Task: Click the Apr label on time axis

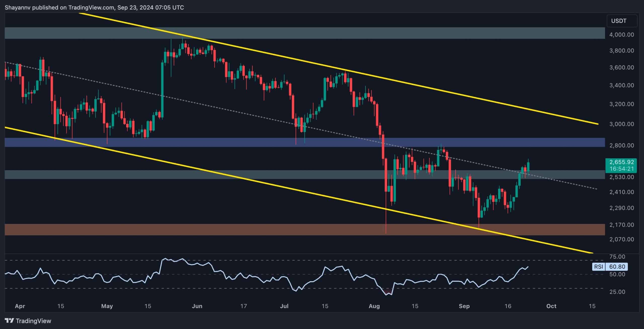Action: [20, 306]
